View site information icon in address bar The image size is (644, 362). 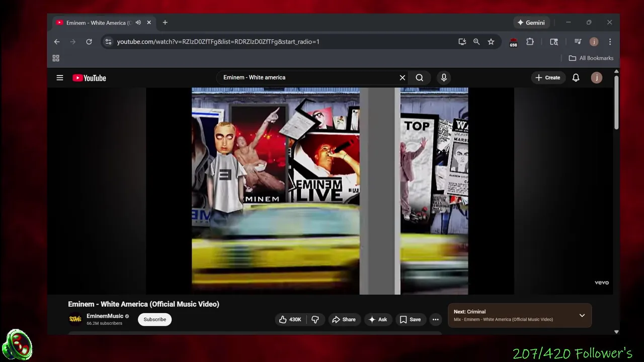click(108, 42)
